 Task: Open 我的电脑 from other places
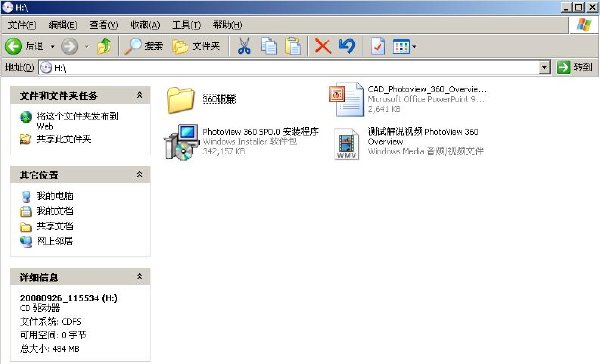click(55, 196)
